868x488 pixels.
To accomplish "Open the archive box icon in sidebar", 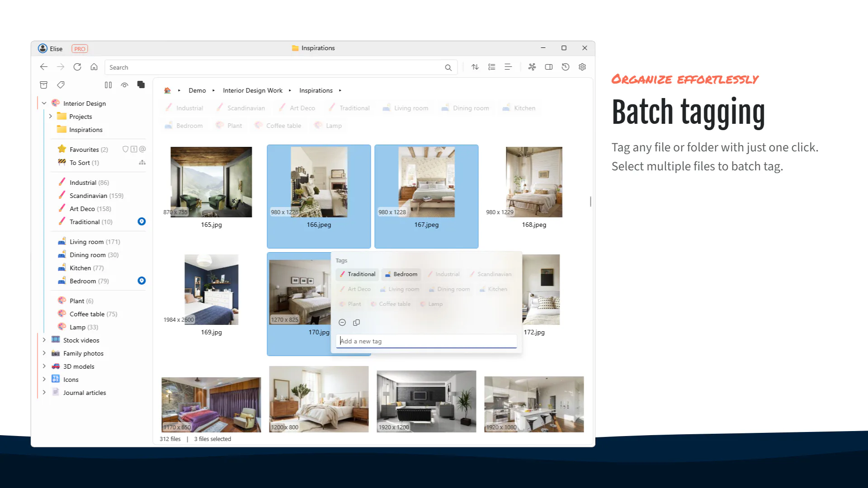I will (x=43, y=84).
